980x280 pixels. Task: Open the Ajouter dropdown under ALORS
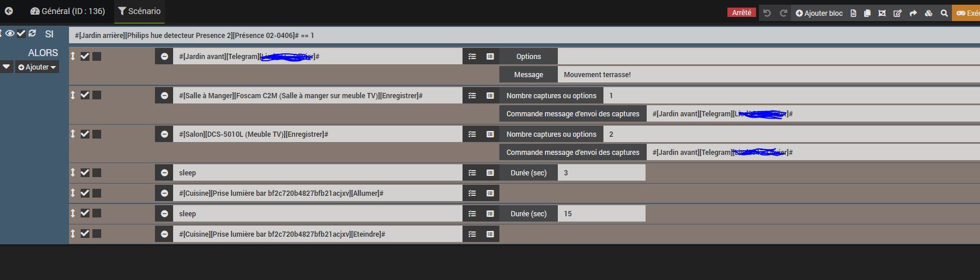(x=37, y=67)
